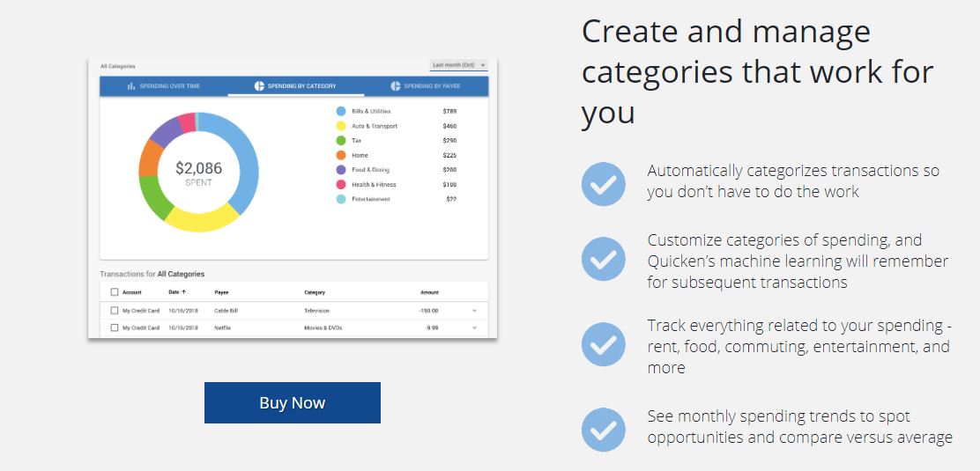This screenshot has width=980, height=471.
Task: Click the Bills & Utilities legend label
Action: [x=371, y=111]
